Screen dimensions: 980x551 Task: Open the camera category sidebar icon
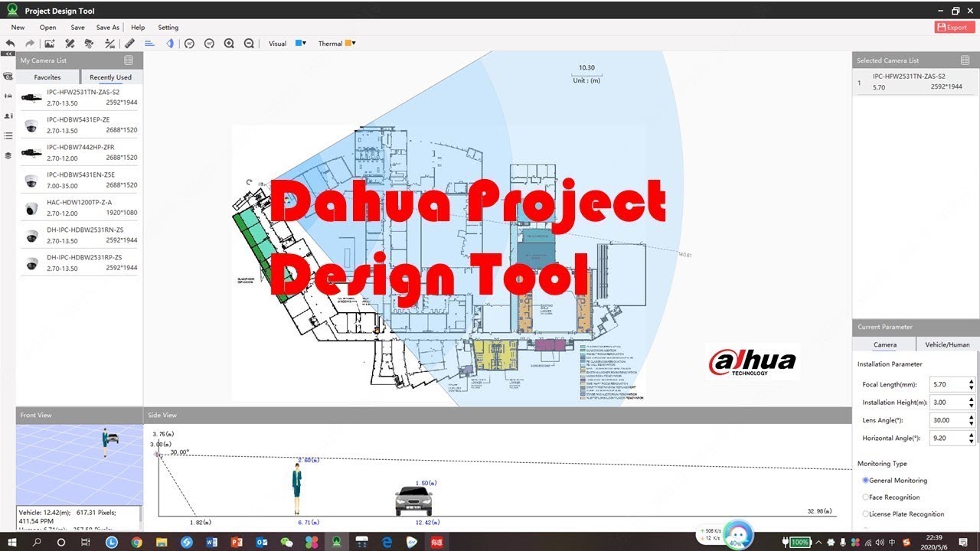click(8, 77)
